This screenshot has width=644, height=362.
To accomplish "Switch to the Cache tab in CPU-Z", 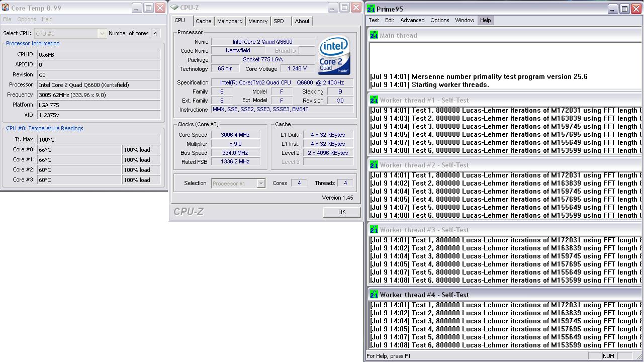I will [203, 21].
